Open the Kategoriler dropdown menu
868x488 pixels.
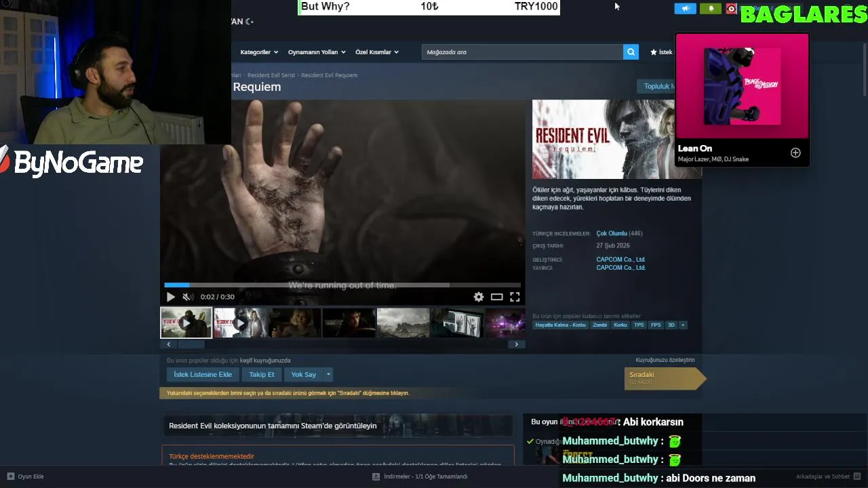point(258,52)
